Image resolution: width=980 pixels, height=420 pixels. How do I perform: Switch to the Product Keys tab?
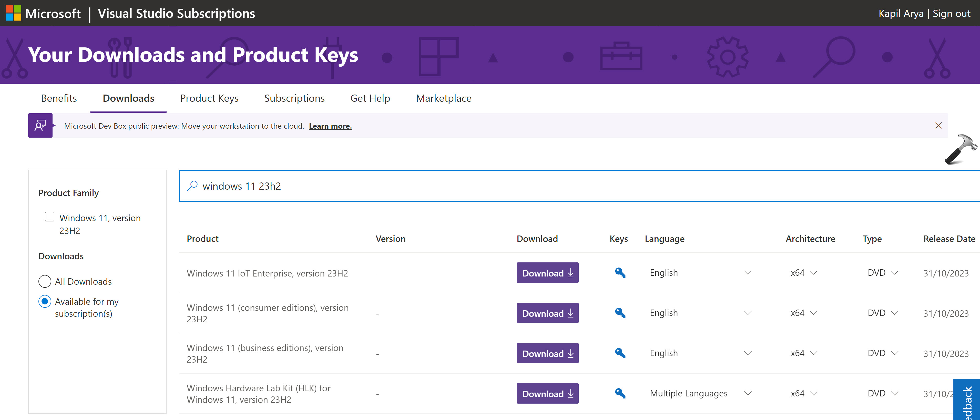209,98
